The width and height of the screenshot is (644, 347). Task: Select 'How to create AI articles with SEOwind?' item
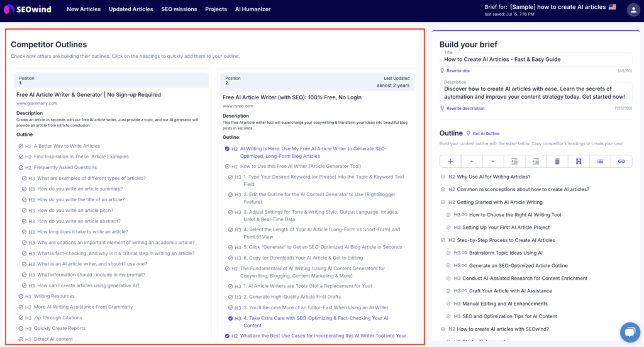pos(502,329)
